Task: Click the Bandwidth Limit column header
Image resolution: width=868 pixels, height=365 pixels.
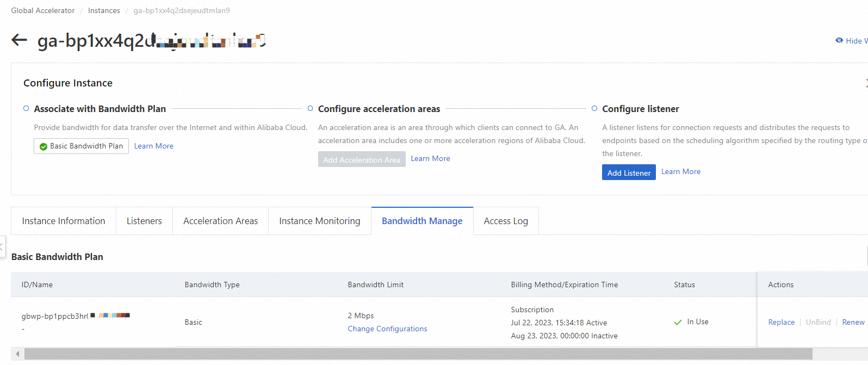Action: [376, 284]
